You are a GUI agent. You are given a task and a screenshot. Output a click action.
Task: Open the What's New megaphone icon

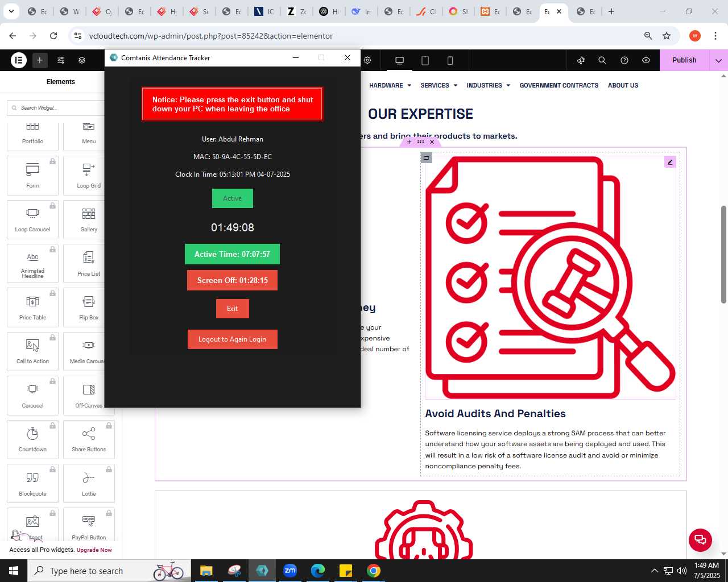click(x=581, y=60)
